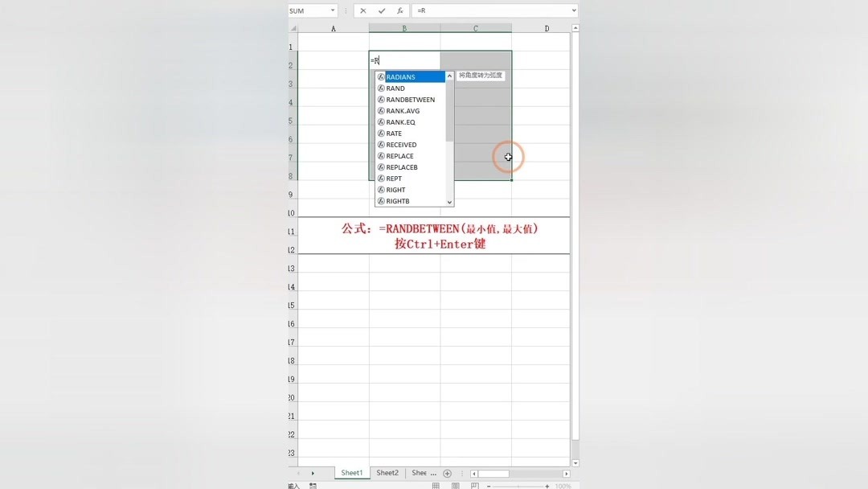
Task: Open the Name Box dropdown arrow
Action: [x=333, y=10]
